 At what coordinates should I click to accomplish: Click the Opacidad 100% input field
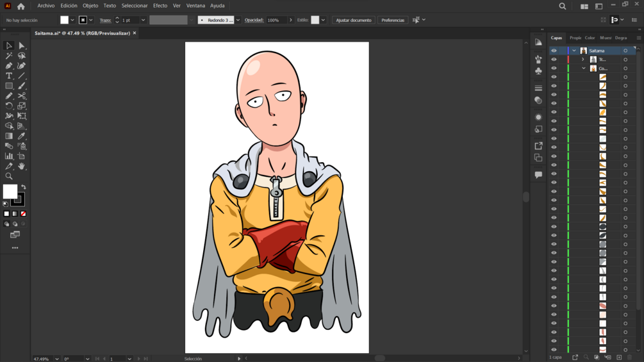[x=276, y=20]
